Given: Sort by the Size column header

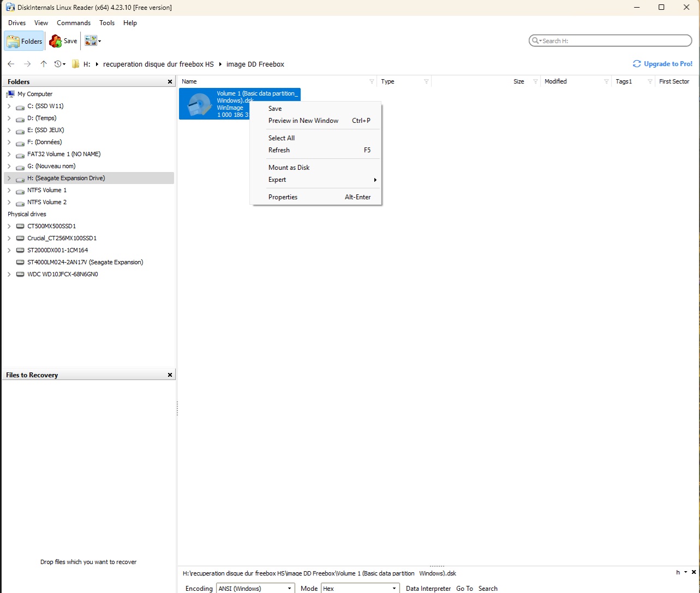Looking at the screenshot, I should click(518, 81).
